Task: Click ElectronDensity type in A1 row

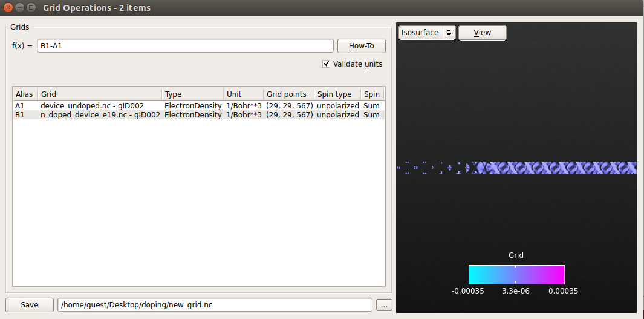Action: click(x=193, y=106)
